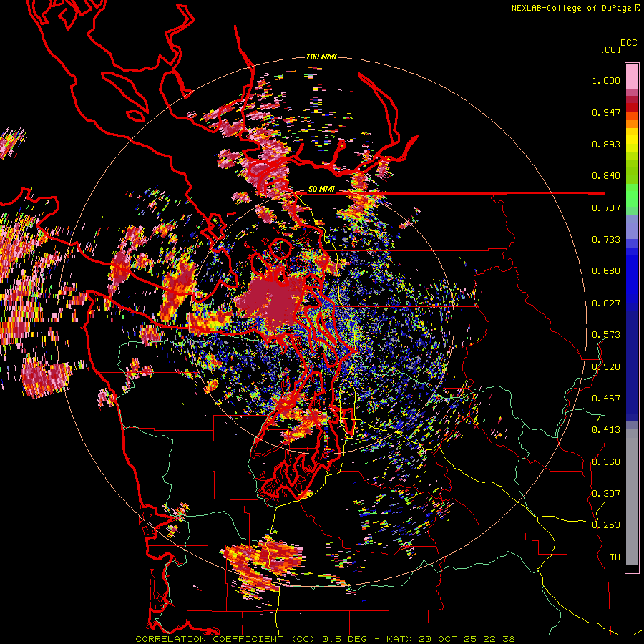The image size is (644, 644).
Task: Click the DCC label above the color scale
Action: coord(628,43)
